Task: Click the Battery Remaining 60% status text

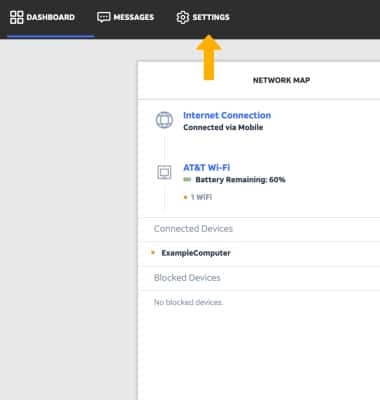Action: [240, 180]
